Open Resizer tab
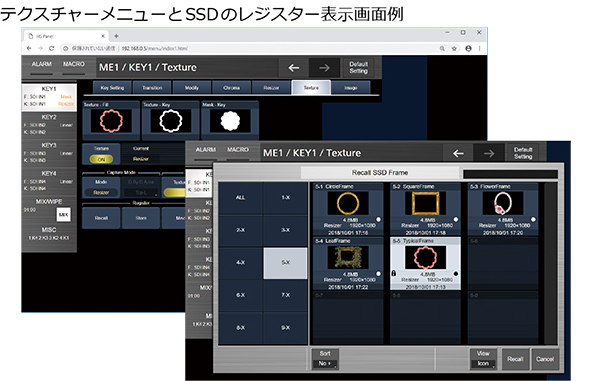 tap(271, 88)
